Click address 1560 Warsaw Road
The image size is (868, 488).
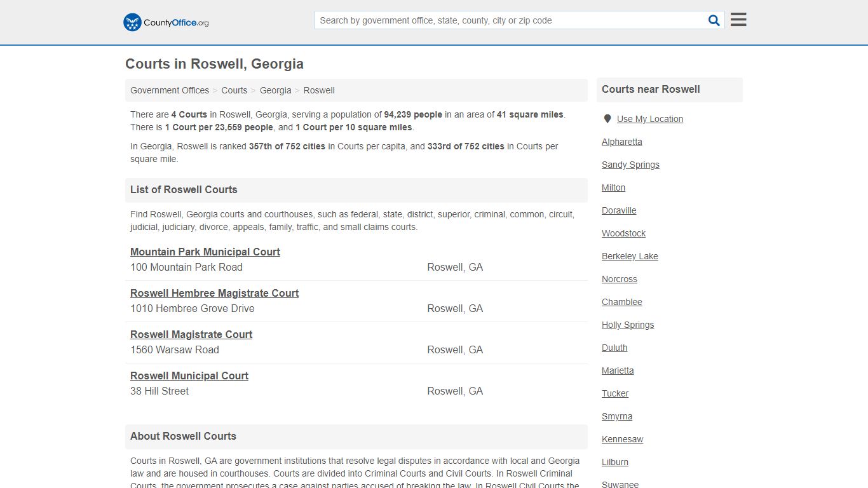point(175,349)
